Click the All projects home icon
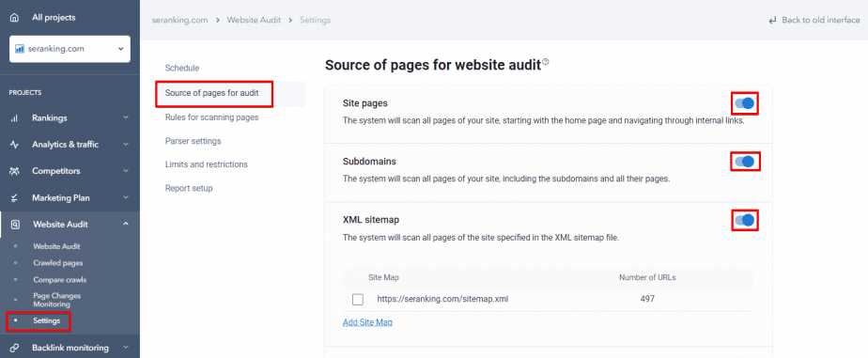Screen dimensions: 868x358 point(14,18)
